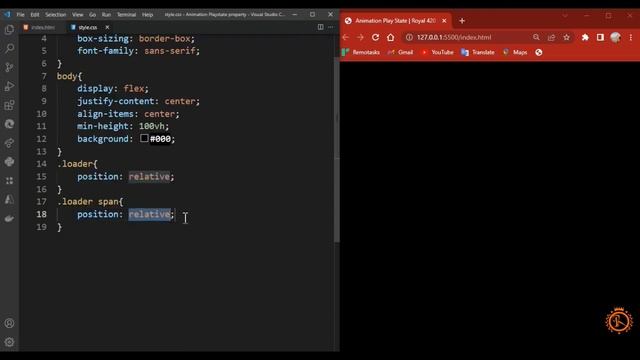640x360 pixels.
Task: Open Chrome Extensions puzzle icon
Action: click(x=585, y=37)
